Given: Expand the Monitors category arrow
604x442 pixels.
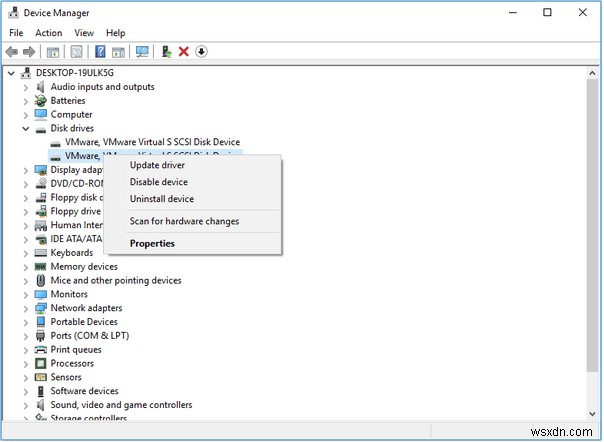Looking at the screenshot, I should coord(25,295).
